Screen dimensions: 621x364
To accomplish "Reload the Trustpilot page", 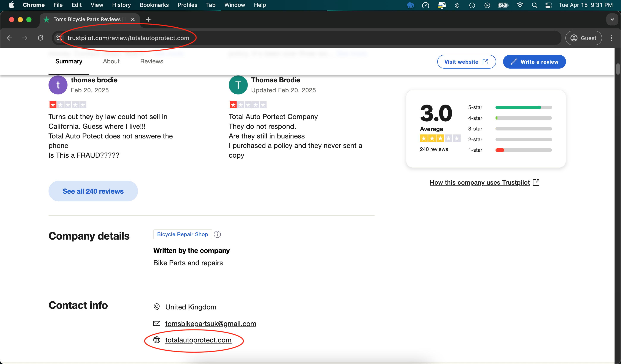I will [41, 38].
